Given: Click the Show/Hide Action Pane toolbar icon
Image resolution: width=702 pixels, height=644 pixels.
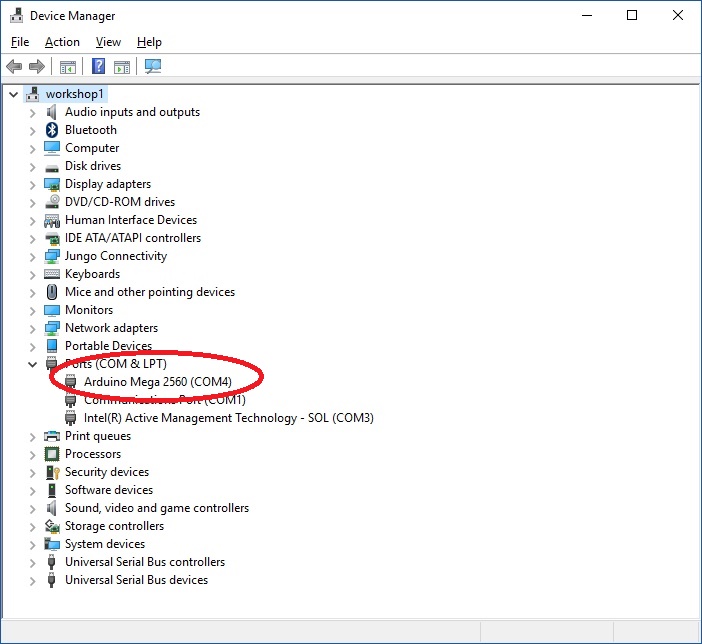Looking at the screenshot, I should 122,67.
